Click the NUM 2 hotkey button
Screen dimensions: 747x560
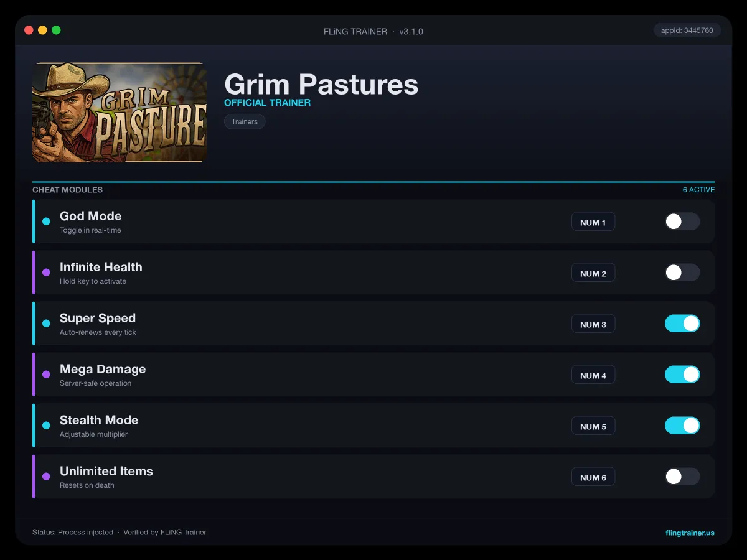coord(593,273)
